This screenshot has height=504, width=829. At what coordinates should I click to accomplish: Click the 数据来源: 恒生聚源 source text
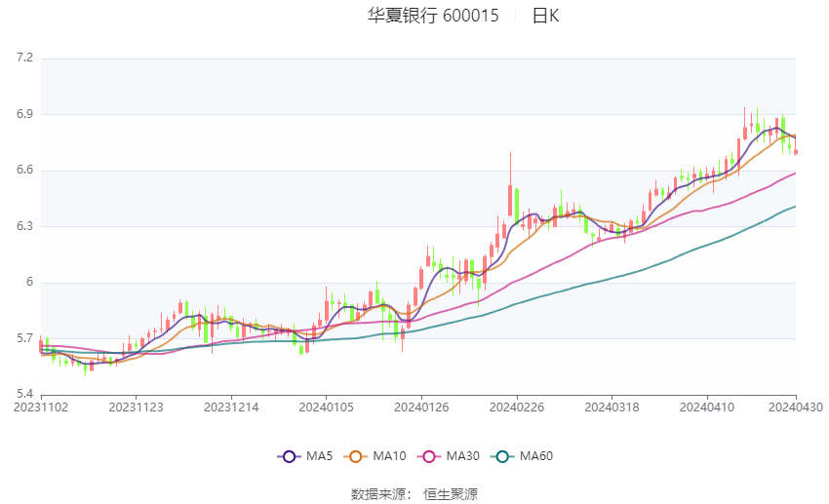(x=414, y=494)
